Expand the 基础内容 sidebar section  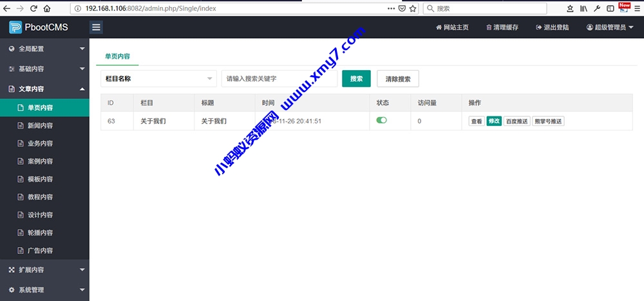point(44,69)
